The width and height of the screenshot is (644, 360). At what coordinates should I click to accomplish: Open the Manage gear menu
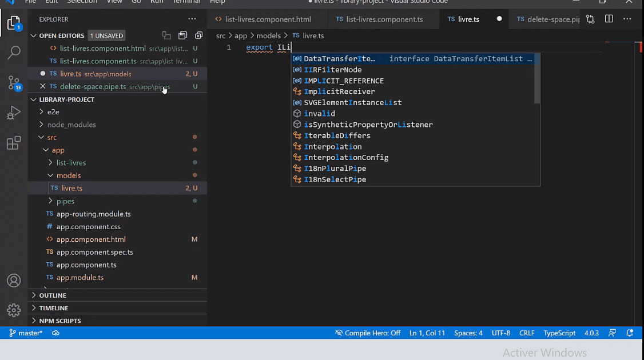click(13, 310)
